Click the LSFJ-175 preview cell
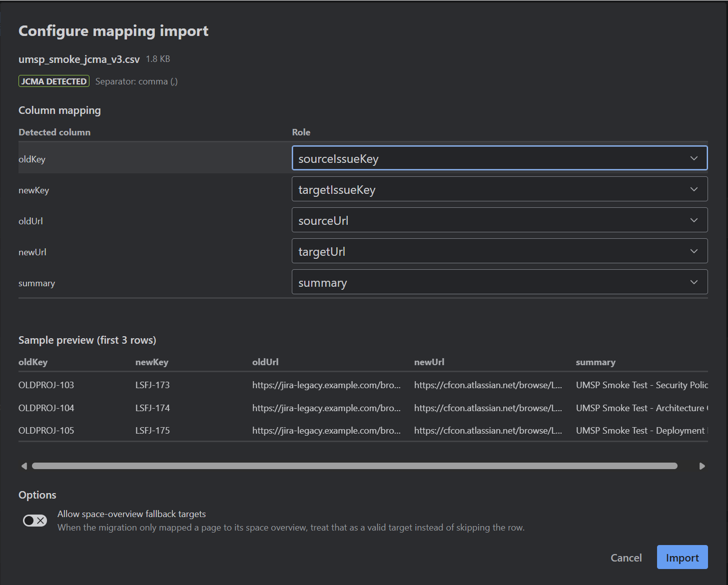 [152, 431]
